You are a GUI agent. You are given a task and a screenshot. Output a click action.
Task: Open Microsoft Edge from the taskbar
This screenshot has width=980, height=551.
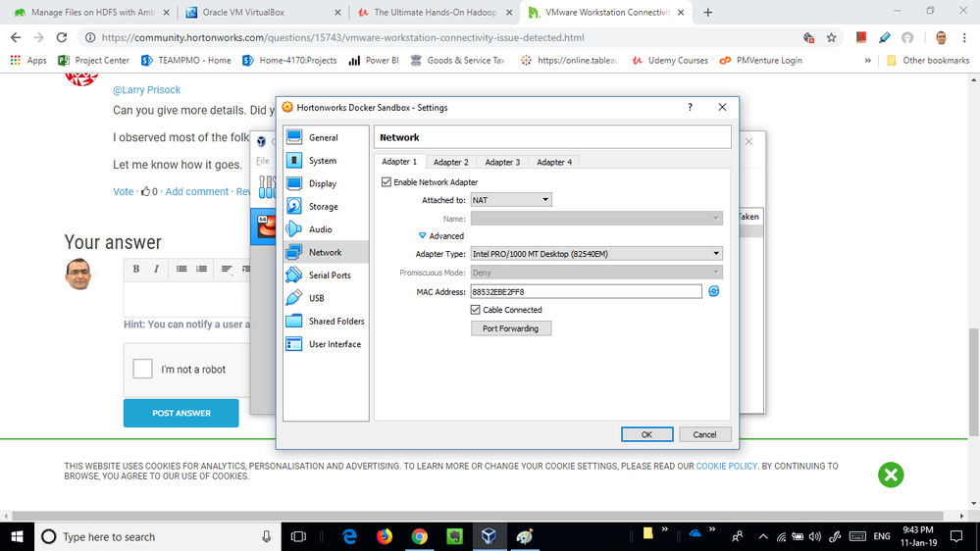click(349, 536)
